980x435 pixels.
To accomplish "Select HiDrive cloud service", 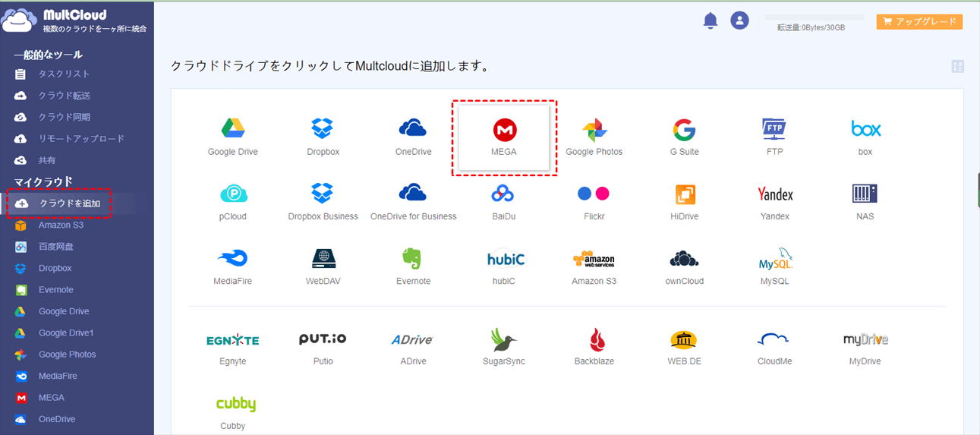I will point(684,202).
